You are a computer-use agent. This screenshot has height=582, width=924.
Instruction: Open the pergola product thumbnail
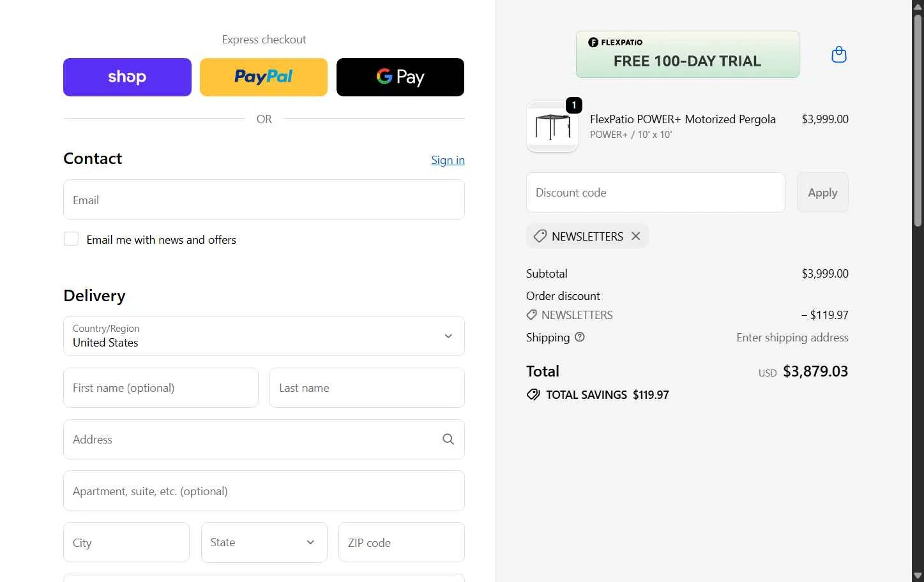pos(552,126)
